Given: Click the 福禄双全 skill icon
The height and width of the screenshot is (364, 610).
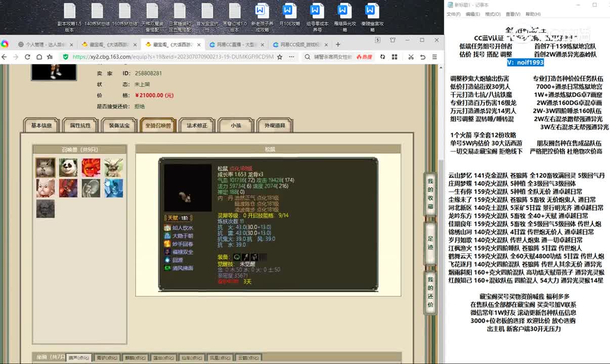Looking at the screenshot, I should (167, 252).
